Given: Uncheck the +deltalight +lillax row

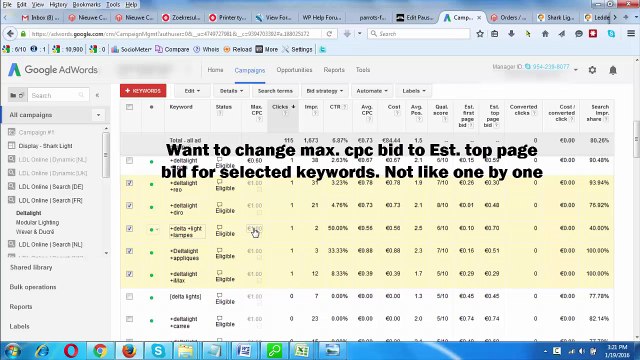Looking at the screenshot, I should point(129,273).
